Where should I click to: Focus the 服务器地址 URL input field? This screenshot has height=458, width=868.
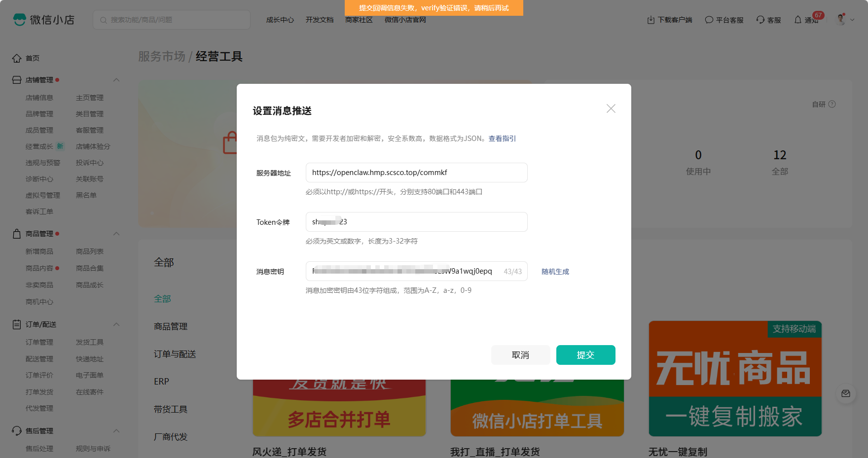[417, 173]
